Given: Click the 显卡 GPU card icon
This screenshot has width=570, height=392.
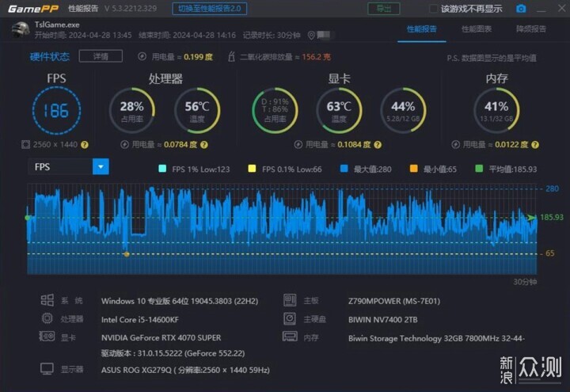Looking at the screenshot, I should [x=47, y=337].
